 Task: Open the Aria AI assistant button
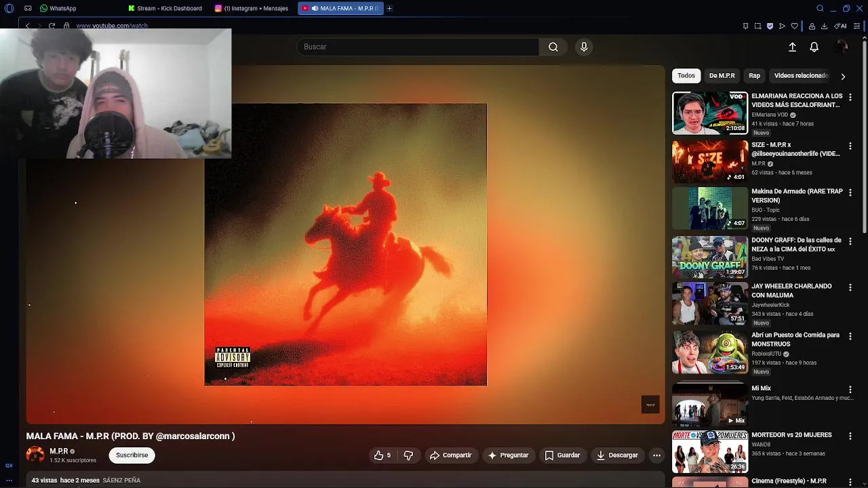pyautogui.click(x=842, y=26)
